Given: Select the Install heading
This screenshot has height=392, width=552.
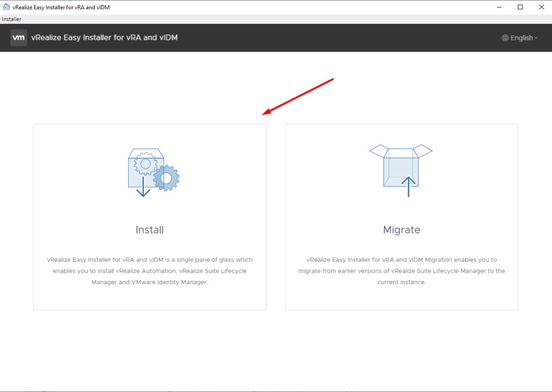Looking at the screenshot, I should coord(150,230).
